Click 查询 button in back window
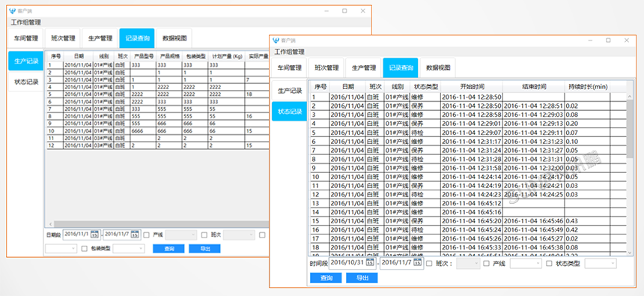The image size is (644, 296). (168, 249)
